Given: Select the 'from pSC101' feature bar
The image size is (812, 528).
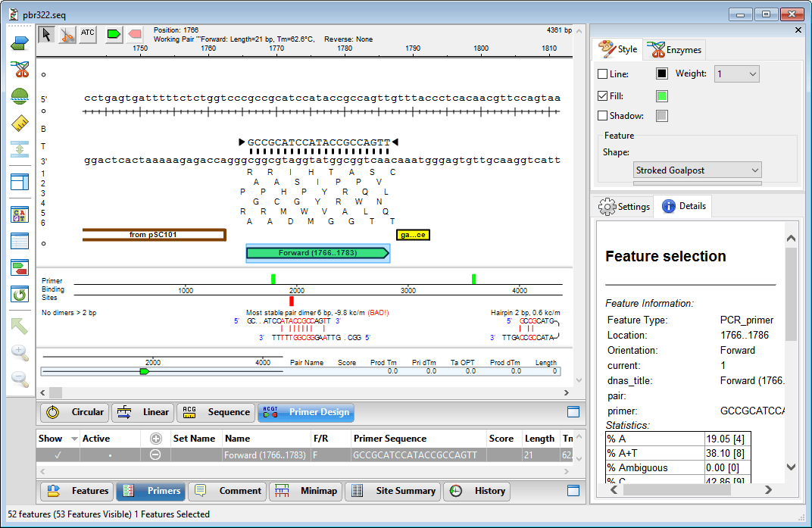Looking at the screenshot, I should (x=154, y=235).
